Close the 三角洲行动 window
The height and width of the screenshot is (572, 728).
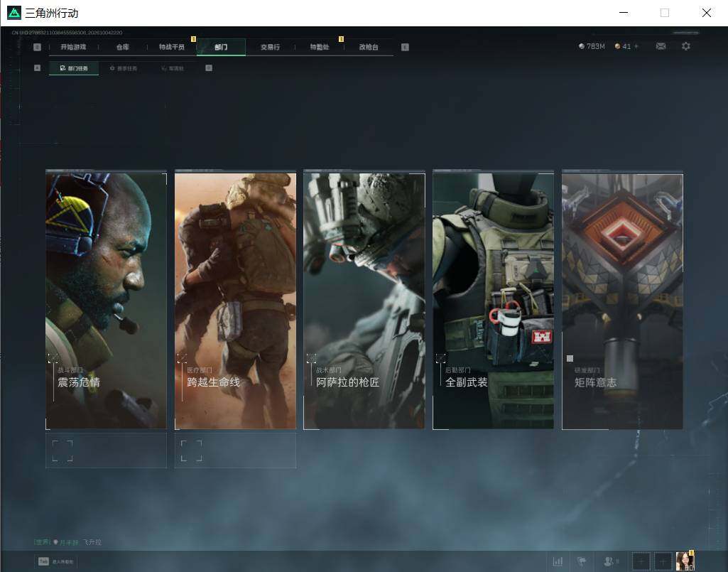(707, 13)
